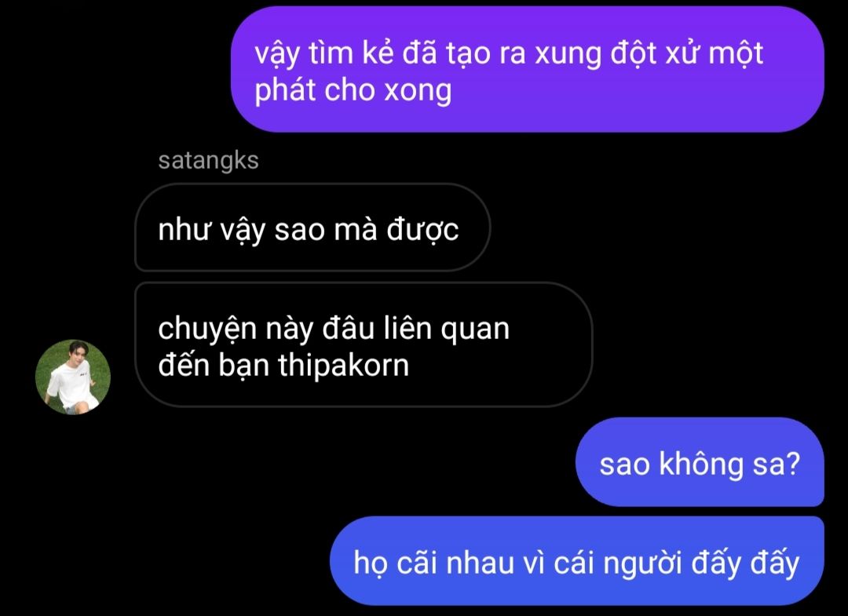Viewport: 848px width, 616px height.
Task: Click the "phát cho xong" line in top message
Action: 353,90
